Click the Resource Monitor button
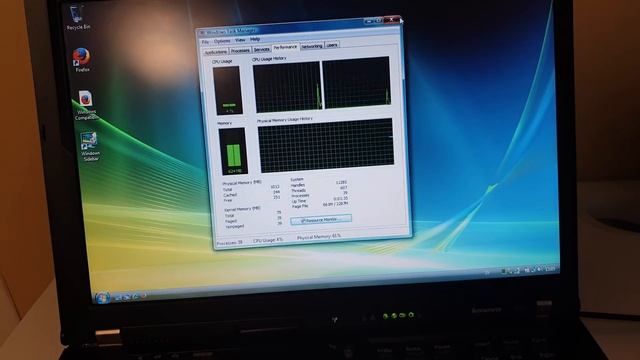 click(321, 220)
